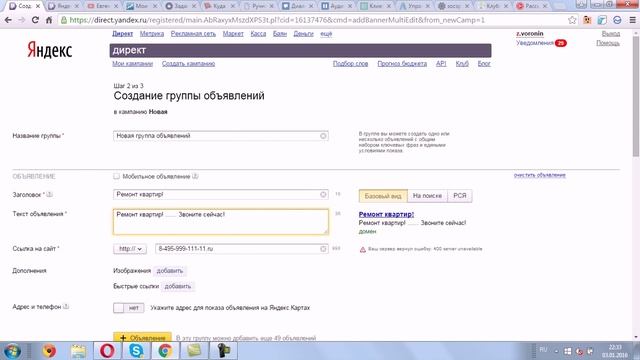This screenshot has width=640, height=360.
Task: Open the Уведомления link
Action: [x=535, y=43]
